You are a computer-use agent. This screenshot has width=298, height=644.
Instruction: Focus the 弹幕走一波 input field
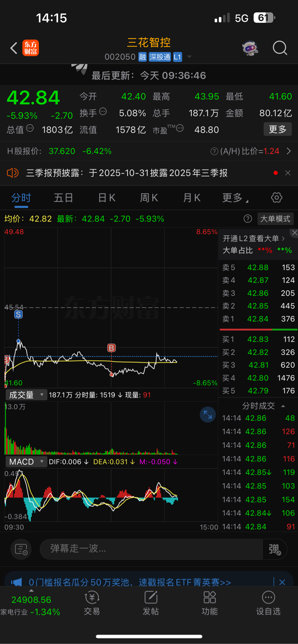click(x=151, y=549)
